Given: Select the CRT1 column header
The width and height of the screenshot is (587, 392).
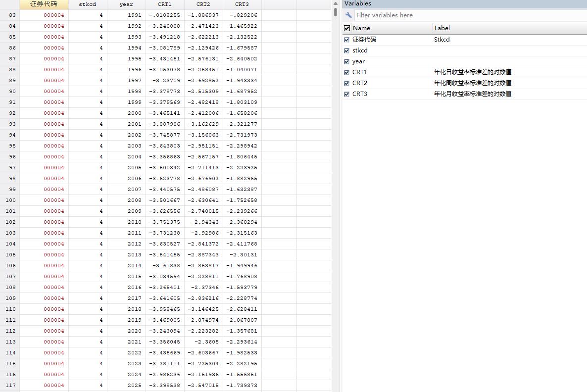Looking at the screenshot, I should (165, 4).
